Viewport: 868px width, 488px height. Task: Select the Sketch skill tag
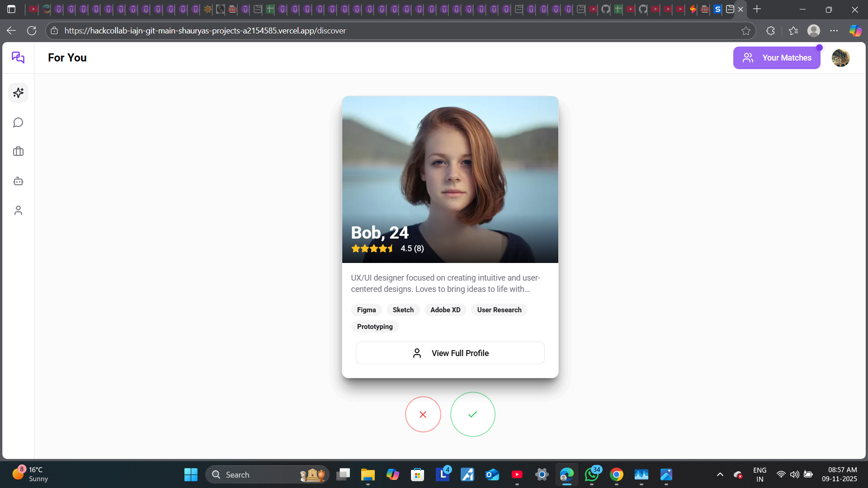(403, 310)
